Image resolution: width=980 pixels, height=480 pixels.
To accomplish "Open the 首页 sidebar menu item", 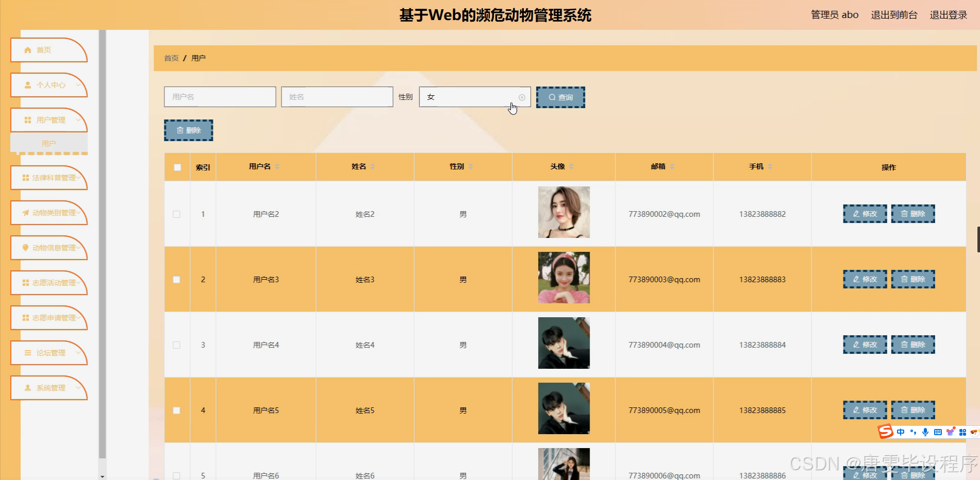I will (49, 50).
